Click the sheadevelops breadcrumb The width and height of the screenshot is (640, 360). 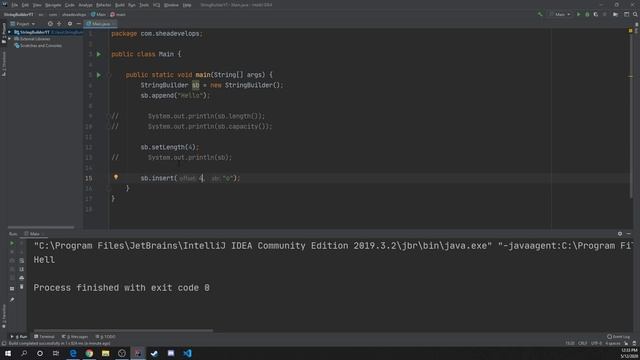coord(74,14)
